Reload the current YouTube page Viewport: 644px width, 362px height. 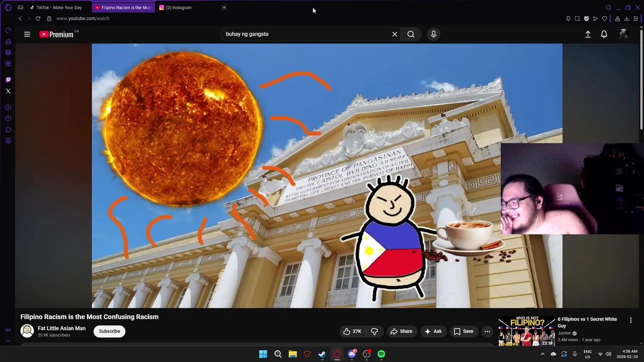point(38,19)
